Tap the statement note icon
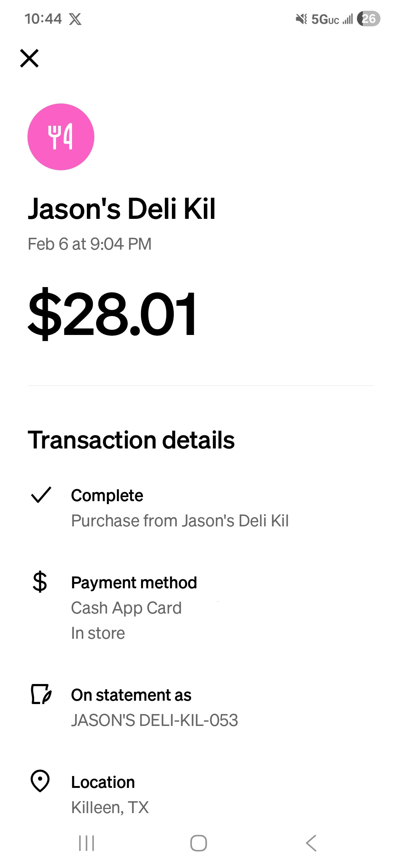The image size is (401, 868). 41,694
